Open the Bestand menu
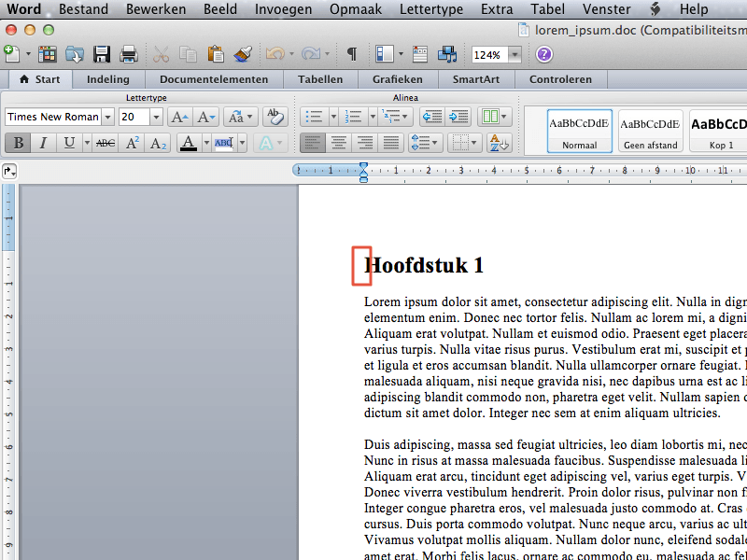Viewport: 747px width, 560px height. click(x=83, y=9)
